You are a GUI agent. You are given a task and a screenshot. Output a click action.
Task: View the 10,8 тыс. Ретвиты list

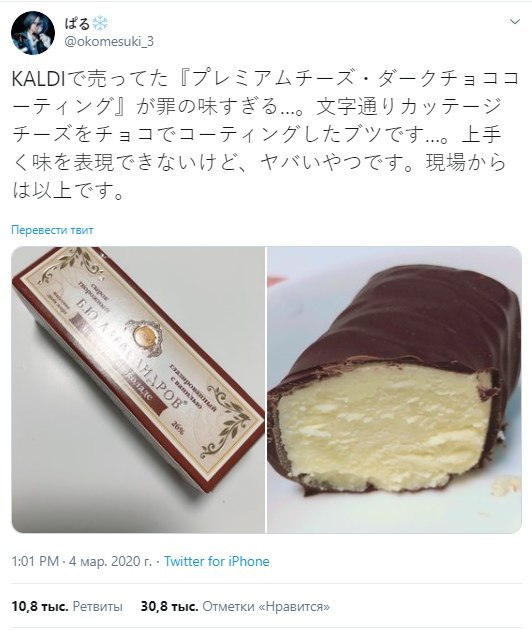coord(67,606)
